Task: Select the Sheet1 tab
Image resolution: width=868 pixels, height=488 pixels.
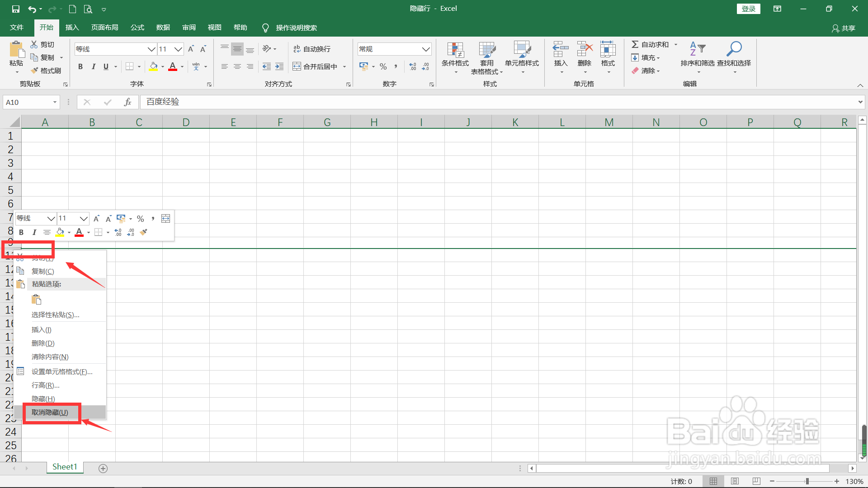Action: 65,467
